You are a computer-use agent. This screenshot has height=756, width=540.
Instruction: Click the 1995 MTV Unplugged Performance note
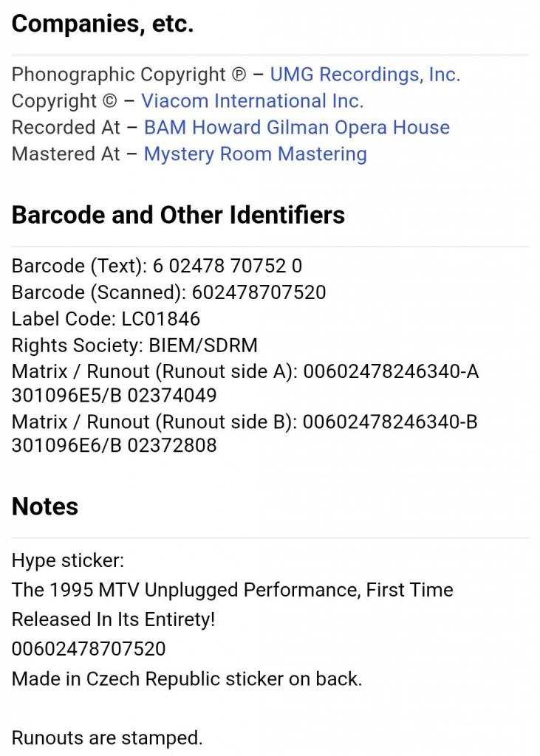coord(232,590)
